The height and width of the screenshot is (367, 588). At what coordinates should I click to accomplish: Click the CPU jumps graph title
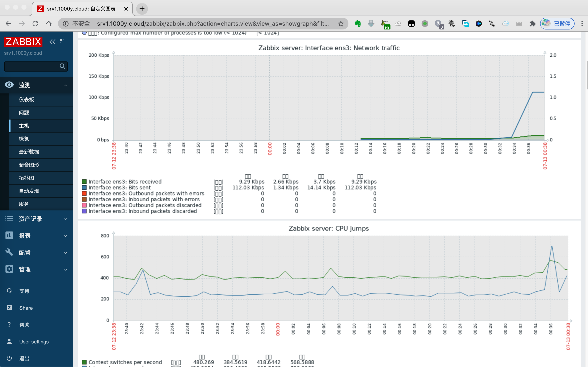tap(329, 228)
